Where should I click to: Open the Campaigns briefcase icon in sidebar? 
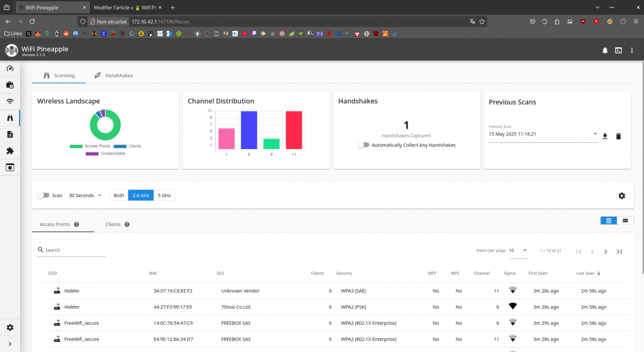click(10, 85)
